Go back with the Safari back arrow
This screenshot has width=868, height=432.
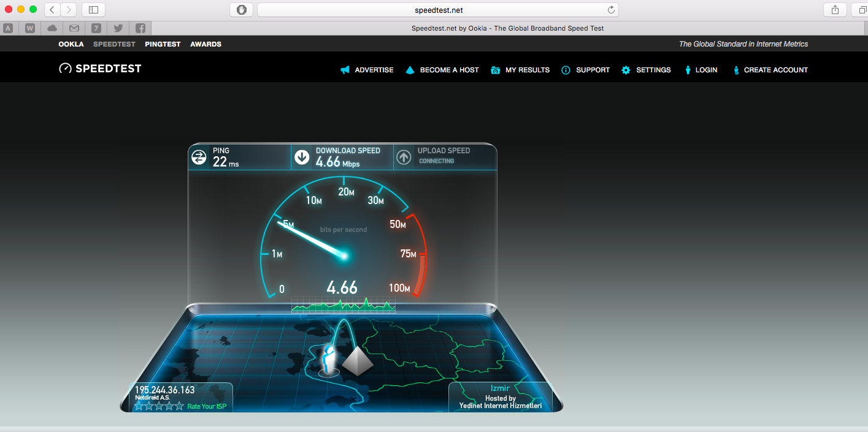[52, 9]
